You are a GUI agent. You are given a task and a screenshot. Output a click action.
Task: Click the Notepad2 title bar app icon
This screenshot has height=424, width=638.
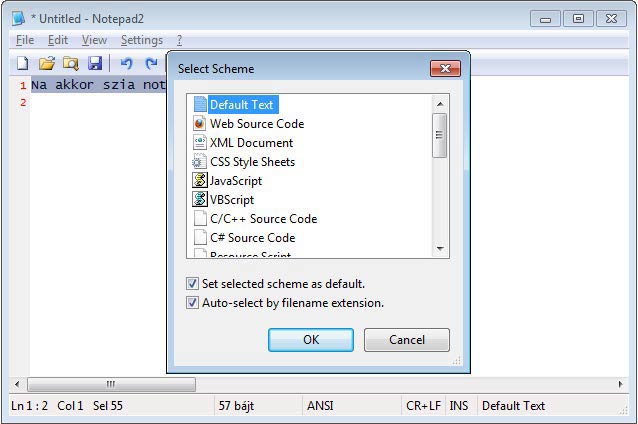pos(18,18)
